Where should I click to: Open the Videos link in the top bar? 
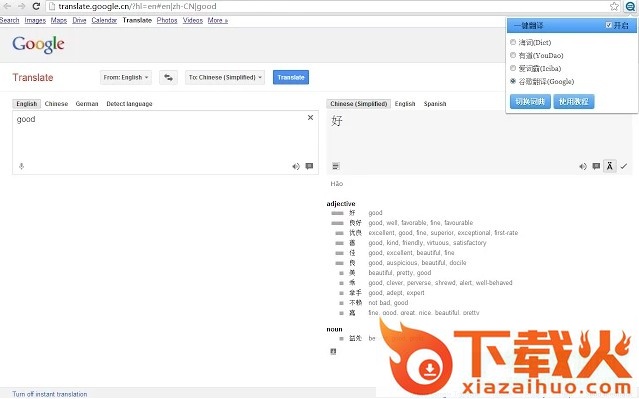[x=192, y=20]
